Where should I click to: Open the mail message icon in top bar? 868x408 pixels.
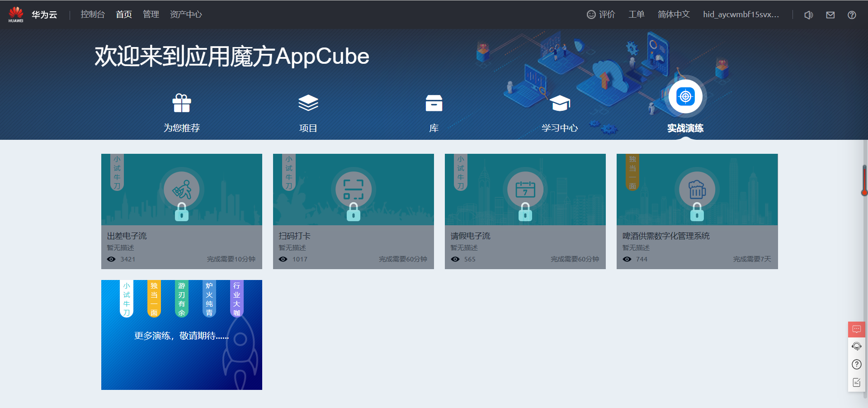pos(830,14)
